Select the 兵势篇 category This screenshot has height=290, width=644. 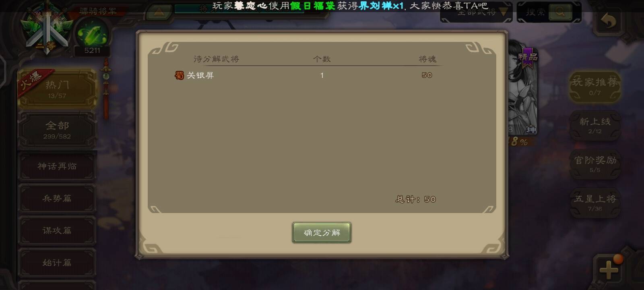57,198
